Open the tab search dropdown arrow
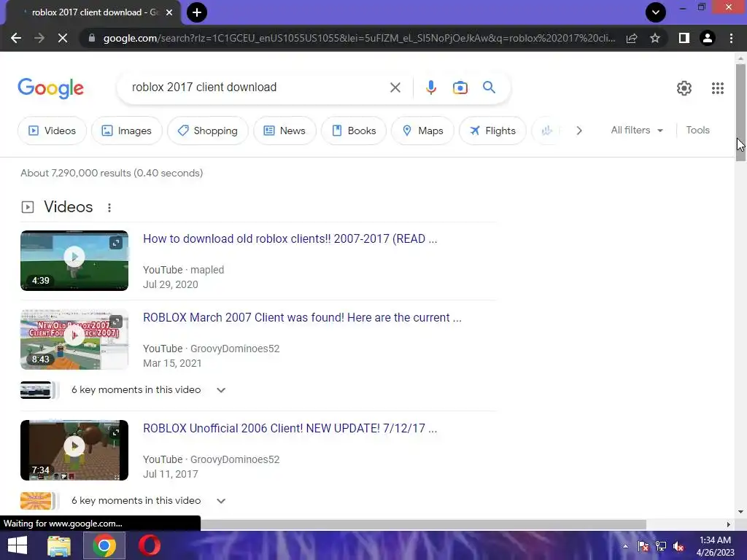 click(x=656, y=12)
